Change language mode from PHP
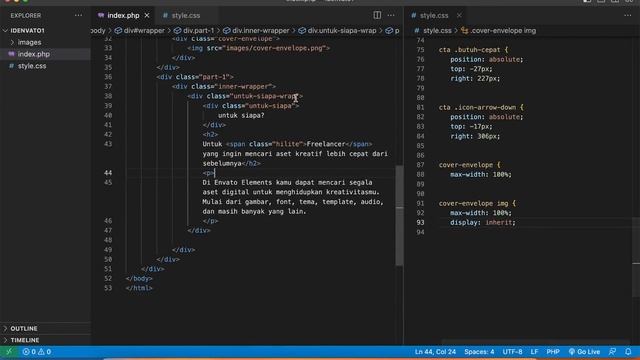 click(x=553, y=351)
